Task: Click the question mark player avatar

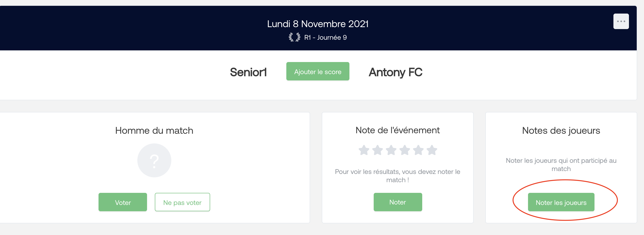Action: pyautogui.click(x=154, y=161)
